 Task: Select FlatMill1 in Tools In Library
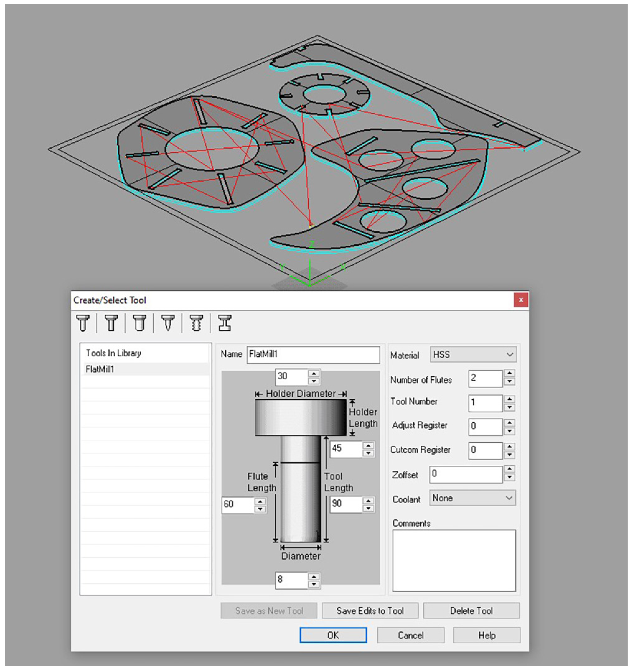[x=100, y=369]
